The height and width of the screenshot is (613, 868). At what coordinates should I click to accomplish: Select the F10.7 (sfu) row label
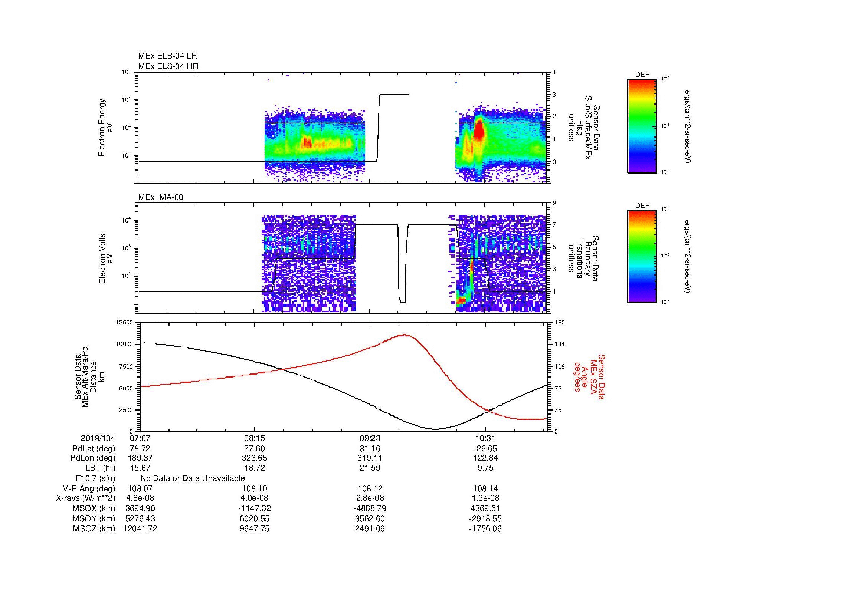tap(95, 478)
